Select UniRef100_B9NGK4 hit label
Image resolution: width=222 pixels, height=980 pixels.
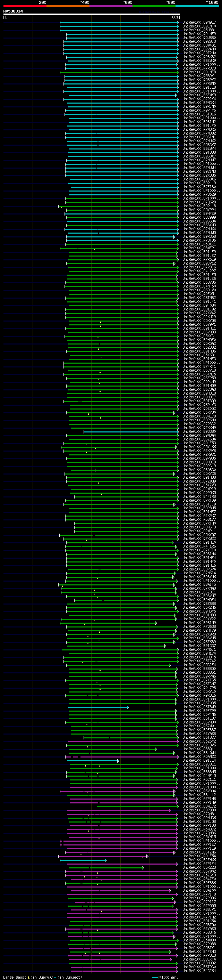[x=199, y=103]
